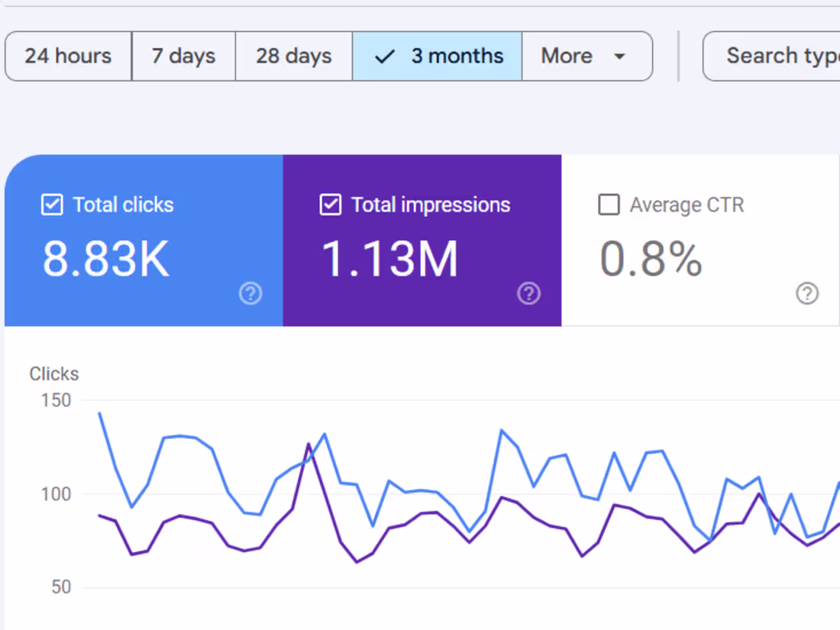The image size is (840, 630).
Task: Select the 3 months date range
Action: (457, 56)
